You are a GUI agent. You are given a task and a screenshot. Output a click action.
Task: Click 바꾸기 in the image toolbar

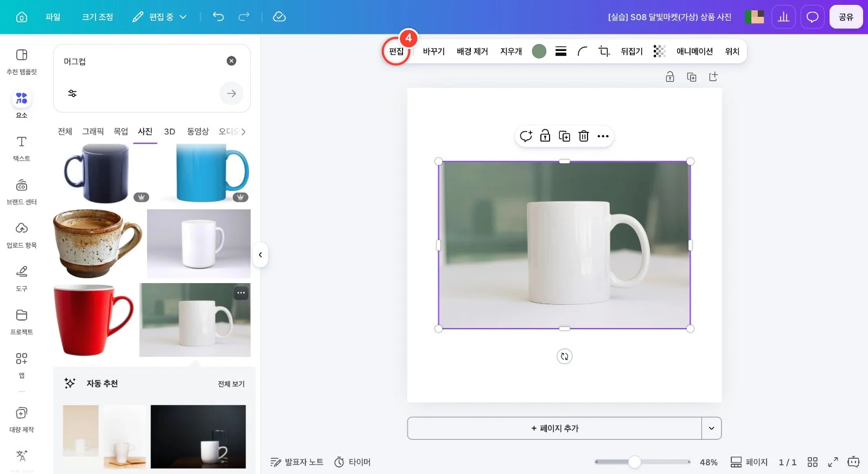434,51
